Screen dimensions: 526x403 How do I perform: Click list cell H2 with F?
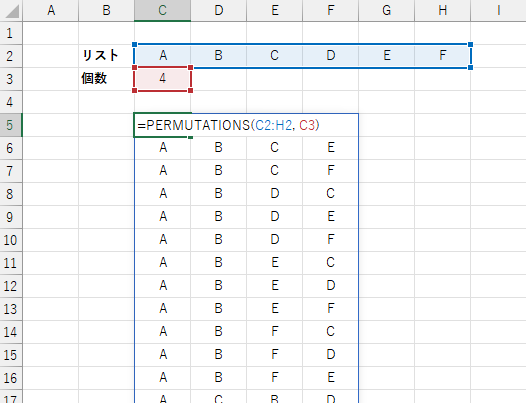point(443,56)
